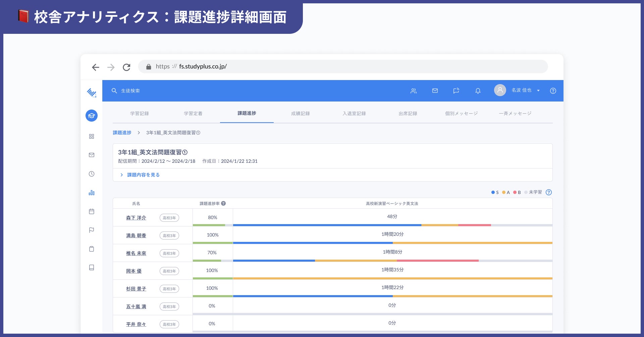The width and height of the screenshot is (644, 337).
Task: Click the notification bell icon
Action: (x=478, y=91)
